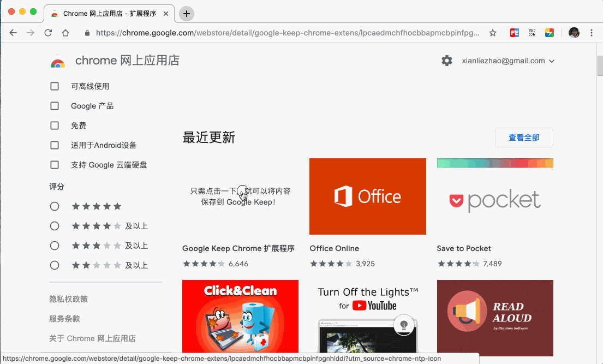
Task: View the site security lock info
Action: tap(87, 33)
